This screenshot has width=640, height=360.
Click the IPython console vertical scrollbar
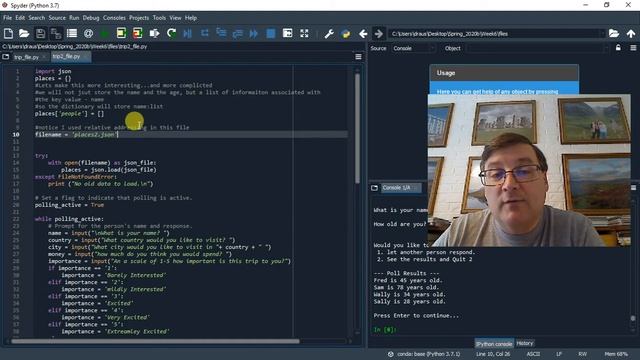[633, 318]
